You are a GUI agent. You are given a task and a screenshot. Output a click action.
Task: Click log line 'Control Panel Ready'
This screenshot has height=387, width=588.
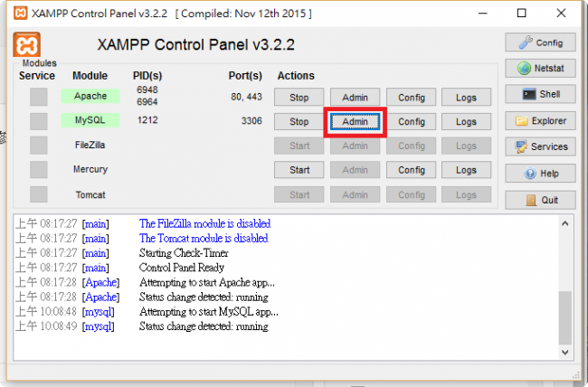point(182,268)
